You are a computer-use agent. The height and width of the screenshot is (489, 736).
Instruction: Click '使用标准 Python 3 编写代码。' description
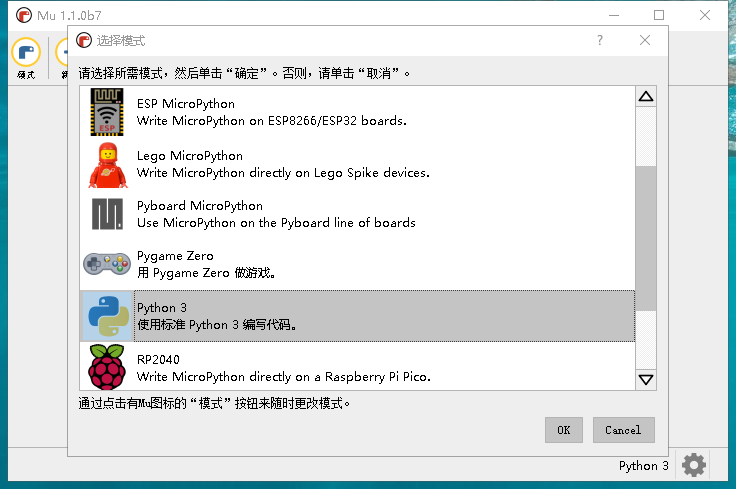tap(216, 325)
